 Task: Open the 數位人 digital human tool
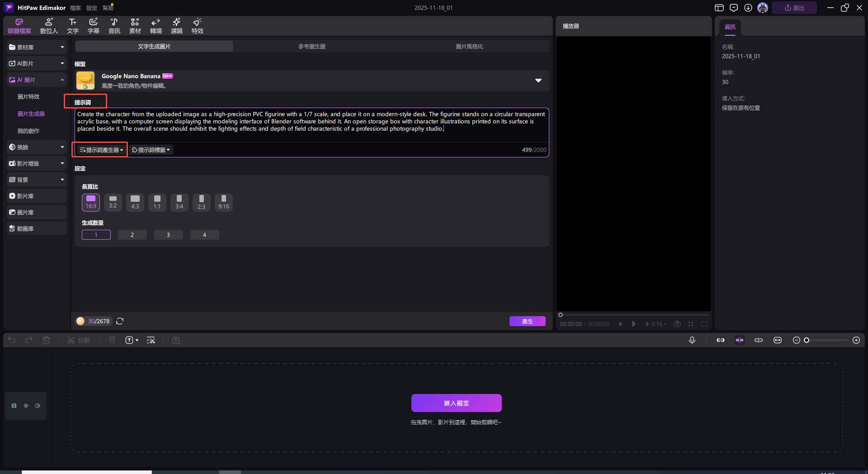49,26
